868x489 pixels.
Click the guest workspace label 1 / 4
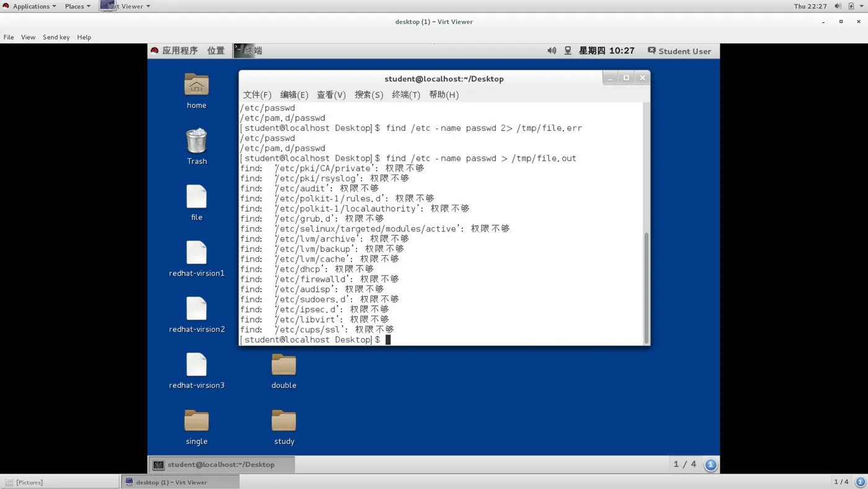685,464
